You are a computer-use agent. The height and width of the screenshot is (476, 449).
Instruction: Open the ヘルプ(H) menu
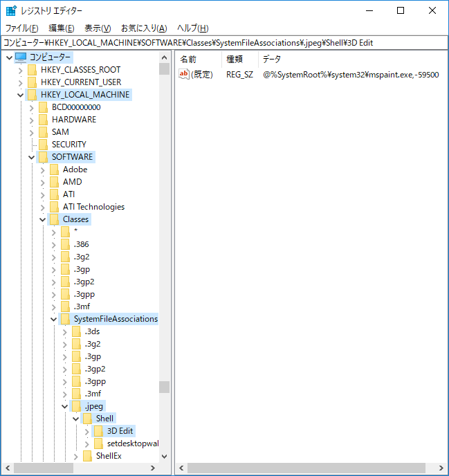(193, 28)
